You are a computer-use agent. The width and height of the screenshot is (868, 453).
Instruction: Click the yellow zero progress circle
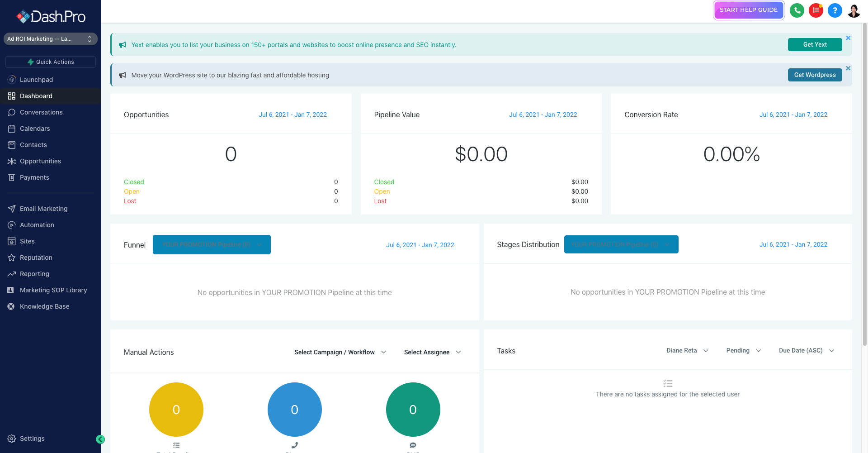[176, 410]
